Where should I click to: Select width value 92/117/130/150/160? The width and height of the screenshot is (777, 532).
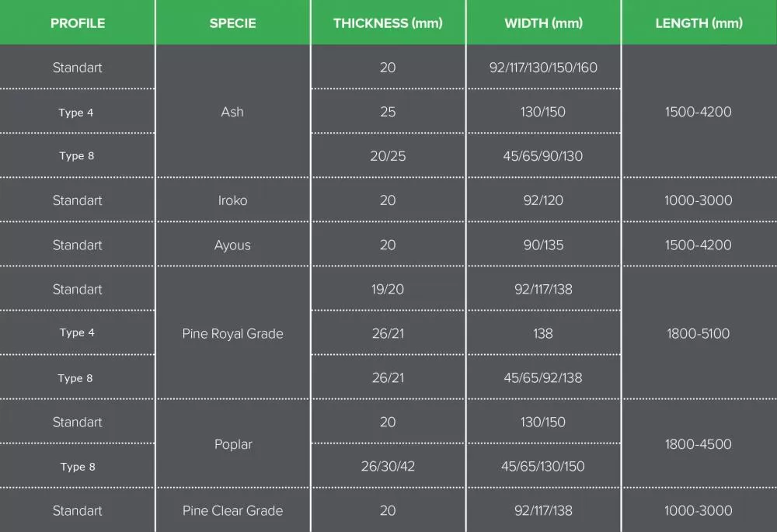[x=543, y=68]
